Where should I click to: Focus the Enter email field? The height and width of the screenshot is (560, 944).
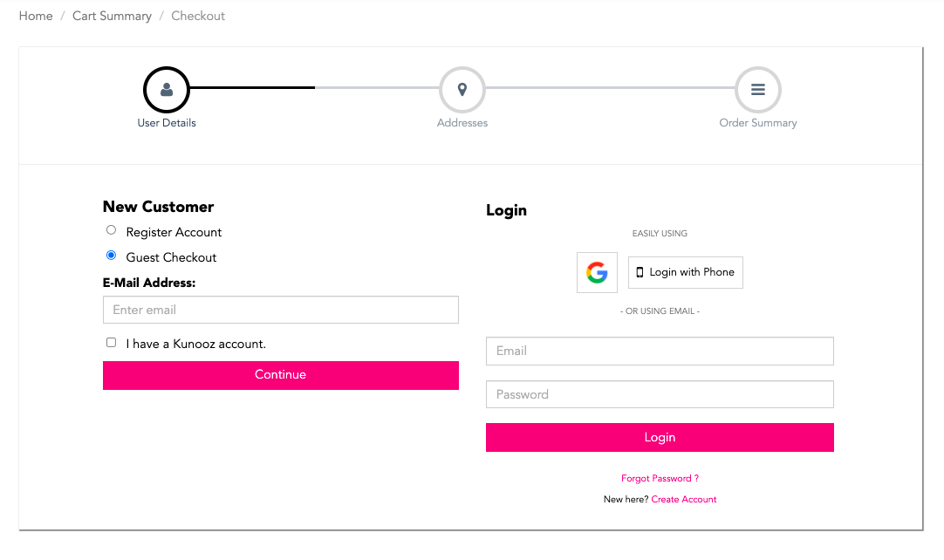coord(281,310)
